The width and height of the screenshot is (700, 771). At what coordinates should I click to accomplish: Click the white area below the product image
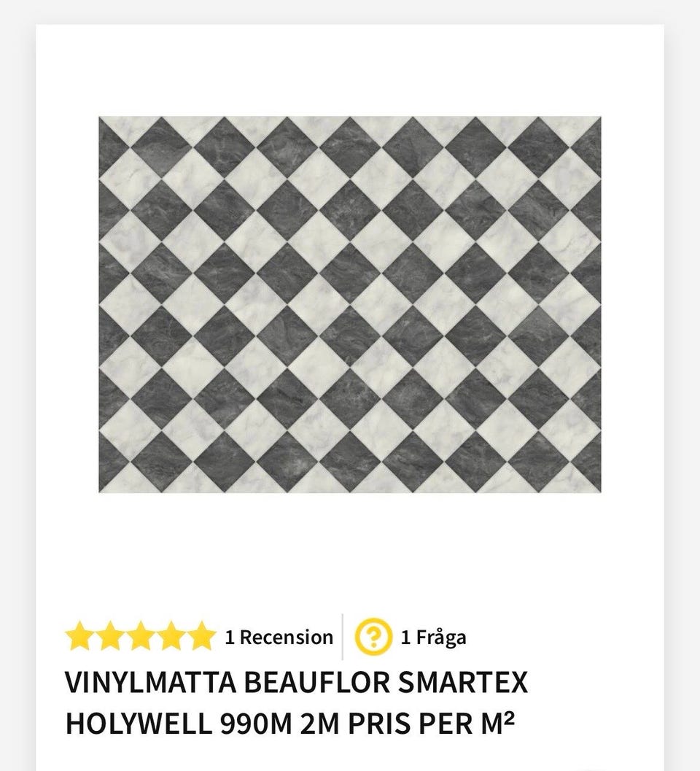point(349,551)
